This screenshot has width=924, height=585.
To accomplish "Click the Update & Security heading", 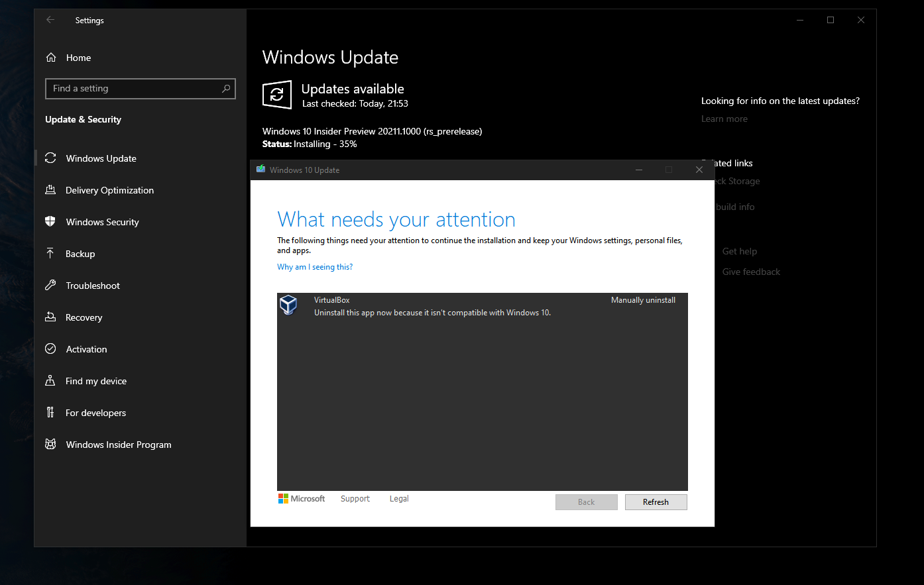I will [x=83, y=119].
